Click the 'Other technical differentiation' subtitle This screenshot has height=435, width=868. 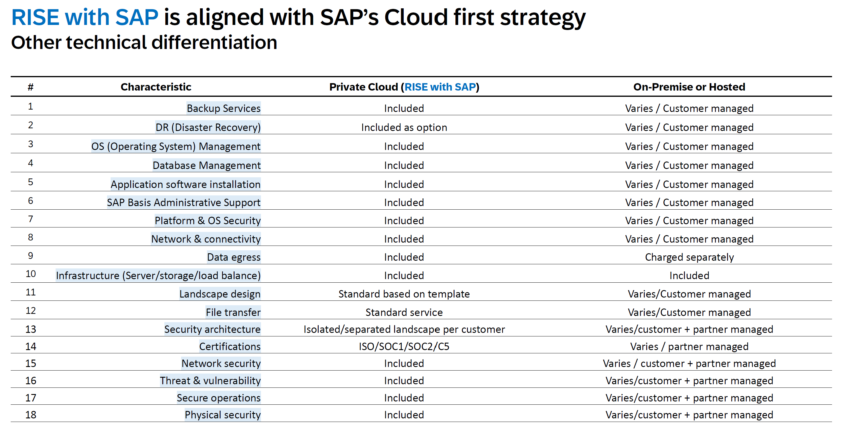144,43
